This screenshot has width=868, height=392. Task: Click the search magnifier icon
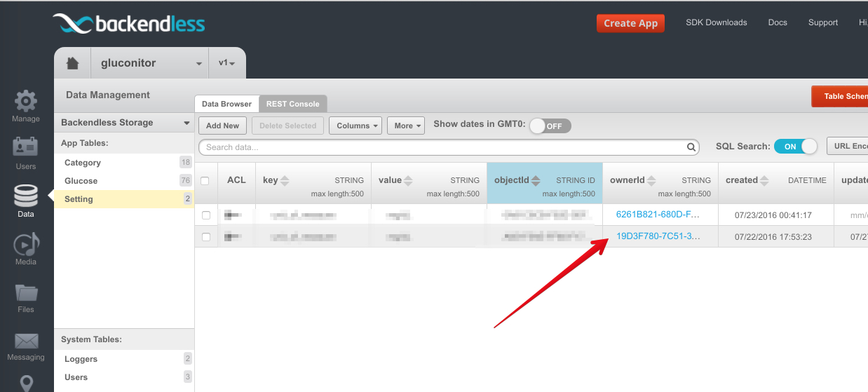pyautogui.click(x=691, y=147)
